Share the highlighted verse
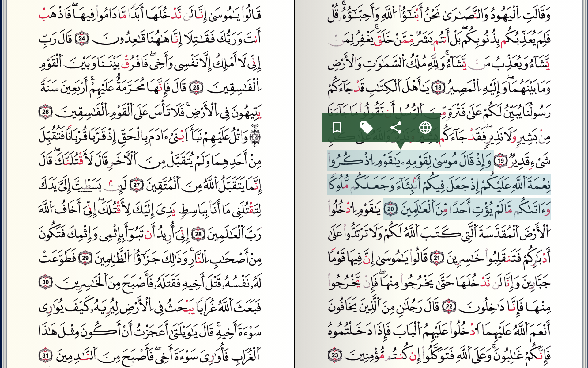This screenshot has height=368, width=588. (x=396, y=127)
